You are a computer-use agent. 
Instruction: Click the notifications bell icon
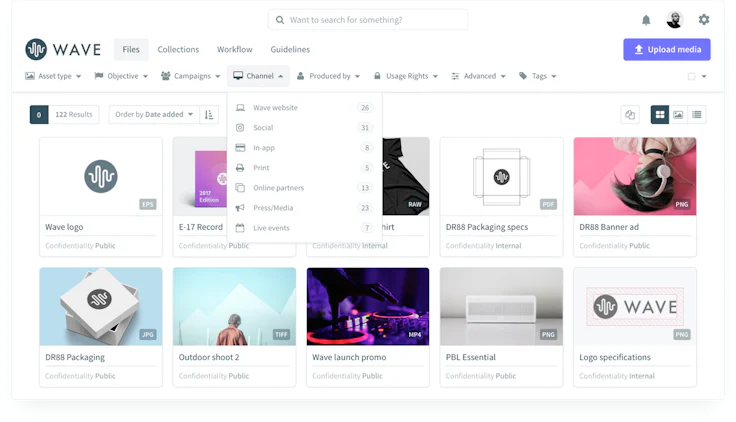pos(646,20)
